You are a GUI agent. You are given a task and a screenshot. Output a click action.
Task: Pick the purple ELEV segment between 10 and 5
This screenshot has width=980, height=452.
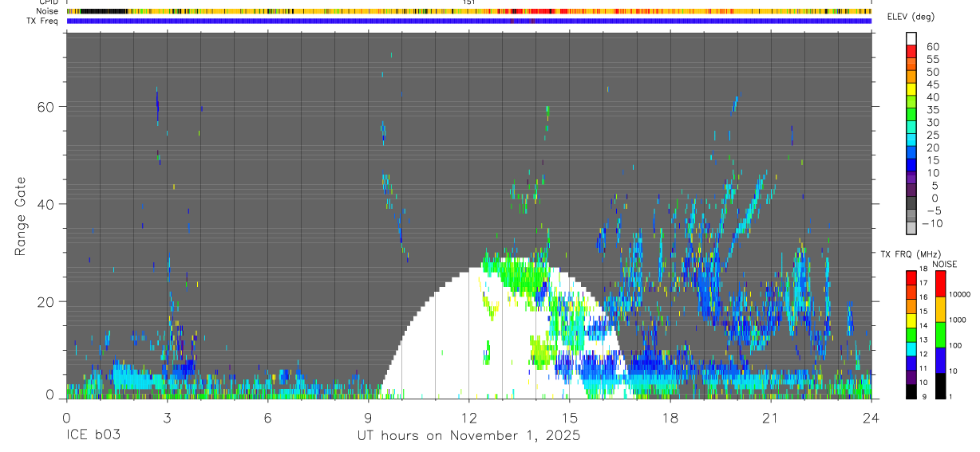[911, 179]
